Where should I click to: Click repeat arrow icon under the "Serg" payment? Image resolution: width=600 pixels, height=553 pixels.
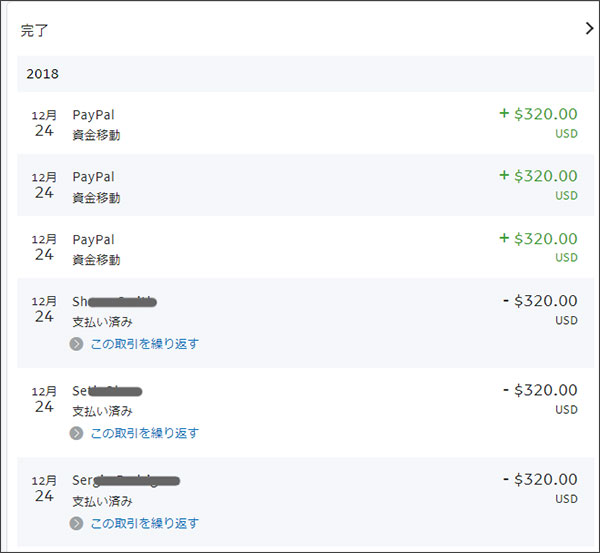point(77,523)
